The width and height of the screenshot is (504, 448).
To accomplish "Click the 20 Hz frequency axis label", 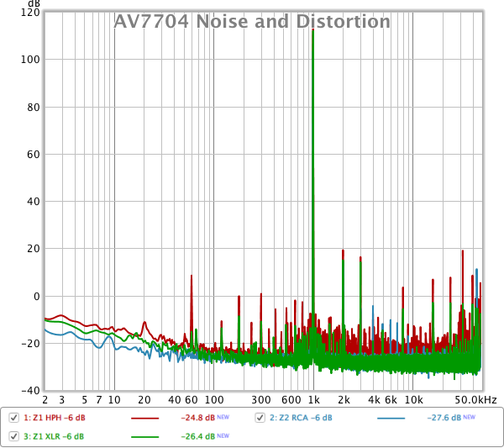I will click(x=144, y=400).
